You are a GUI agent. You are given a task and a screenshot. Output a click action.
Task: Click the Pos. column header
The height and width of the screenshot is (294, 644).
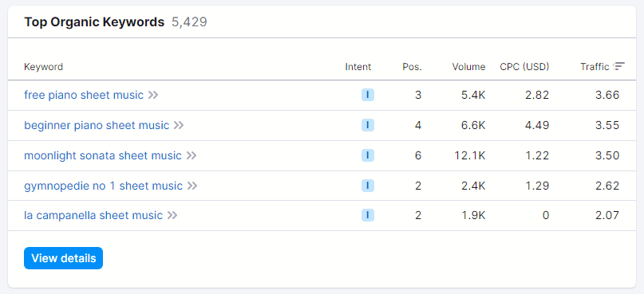412,67
